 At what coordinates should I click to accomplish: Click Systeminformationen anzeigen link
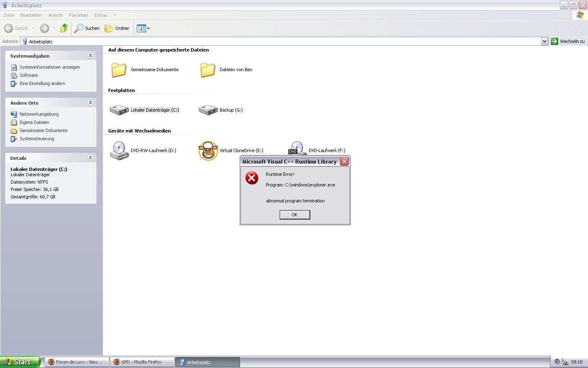[49, 67]
